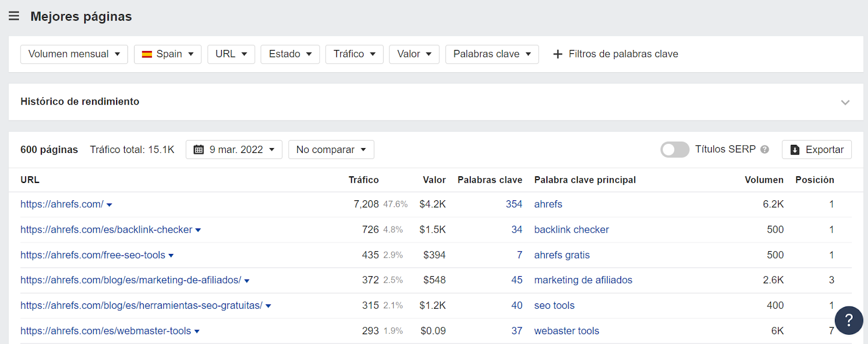Open the Estado filter dropdown

290,54
